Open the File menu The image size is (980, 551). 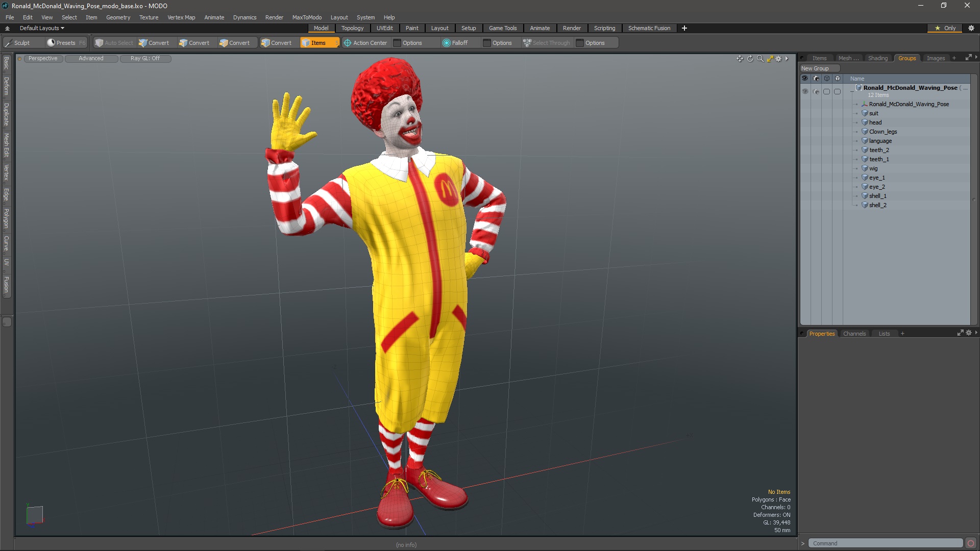pos(10,17)
